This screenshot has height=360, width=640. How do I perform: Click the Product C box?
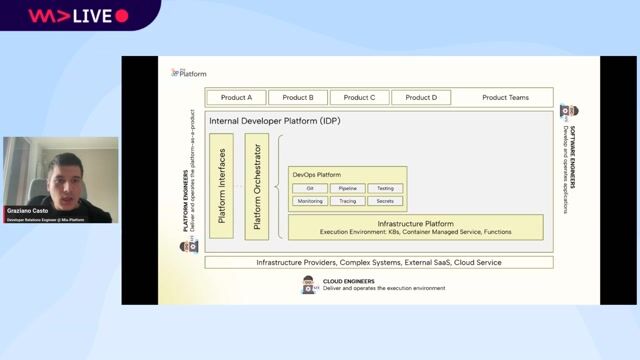[359, 98]
